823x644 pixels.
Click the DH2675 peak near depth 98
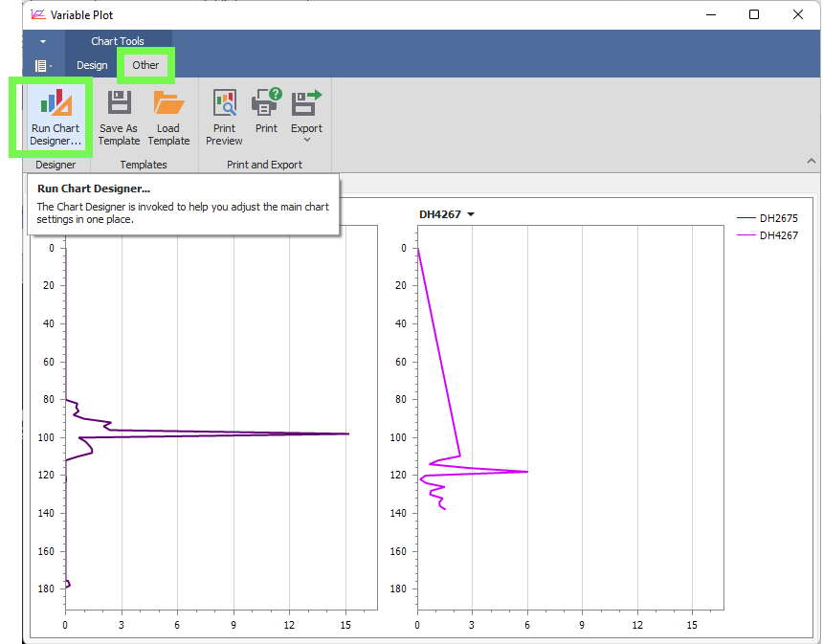[x=346, y=433]
